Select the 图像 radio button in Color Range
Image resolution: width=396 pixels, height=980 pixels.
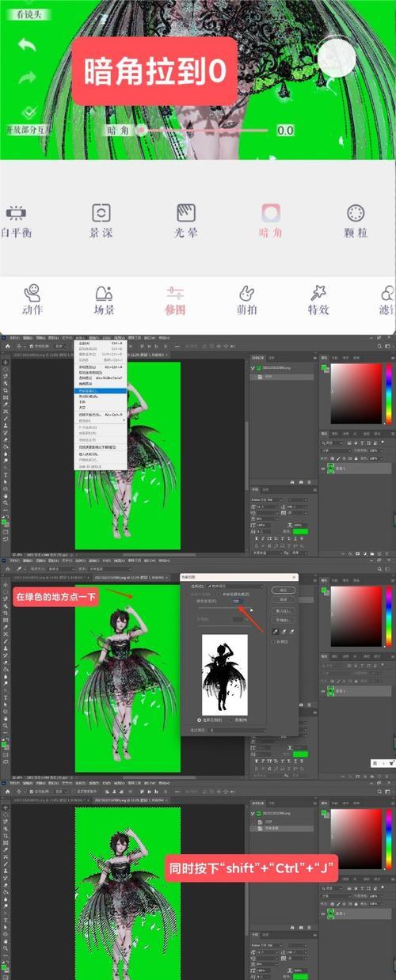[232, 720]
